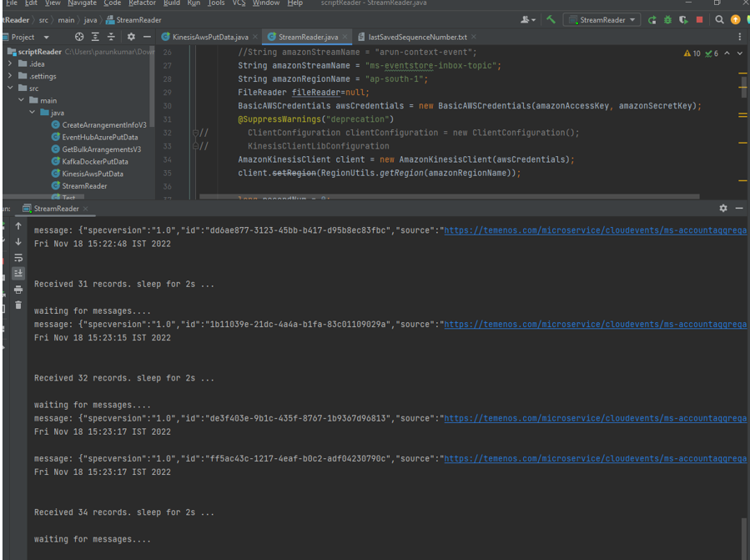
Task: Toggle scroll to end of console
Action: click(x=18, y=274)
